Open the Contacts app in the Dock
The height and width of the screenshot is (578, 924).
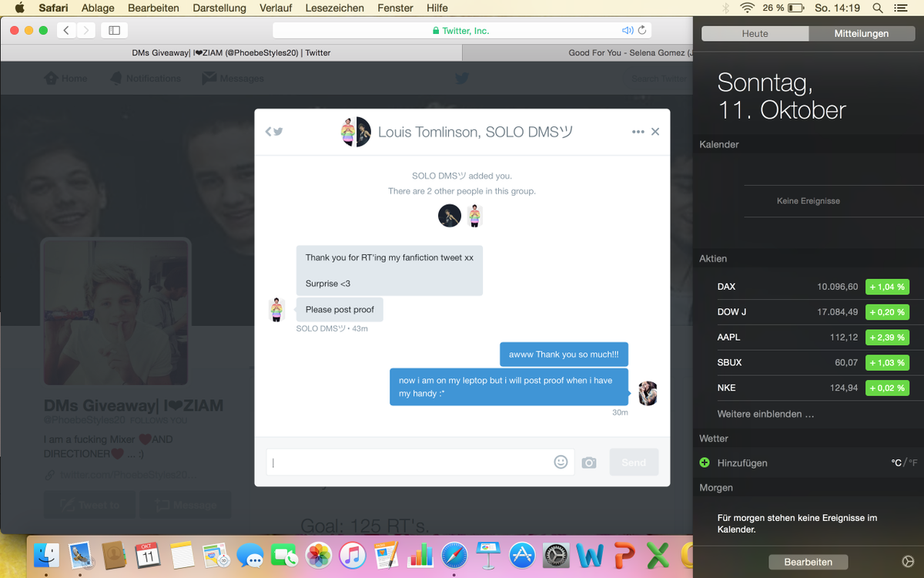(115, 556)
